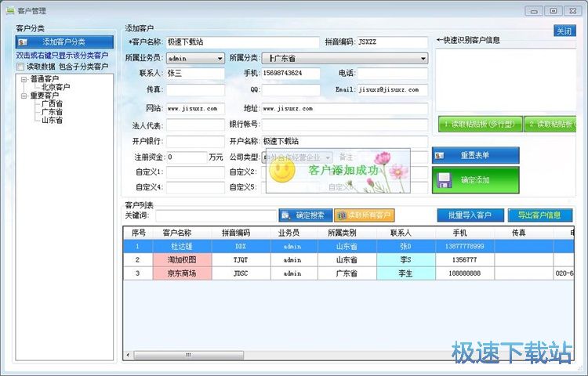The width and height of the screenshot is (588, 376).
Task: Click 1.读取粘贴板(多行型) button
Action: click(x=480, y=124)
